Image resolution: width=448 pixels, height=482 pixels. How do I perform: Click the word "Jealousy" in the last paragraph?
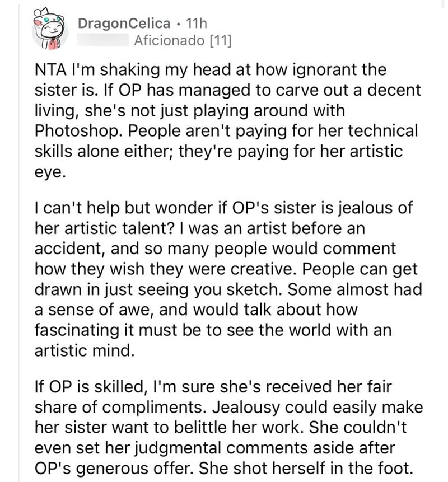pos(246,408)
